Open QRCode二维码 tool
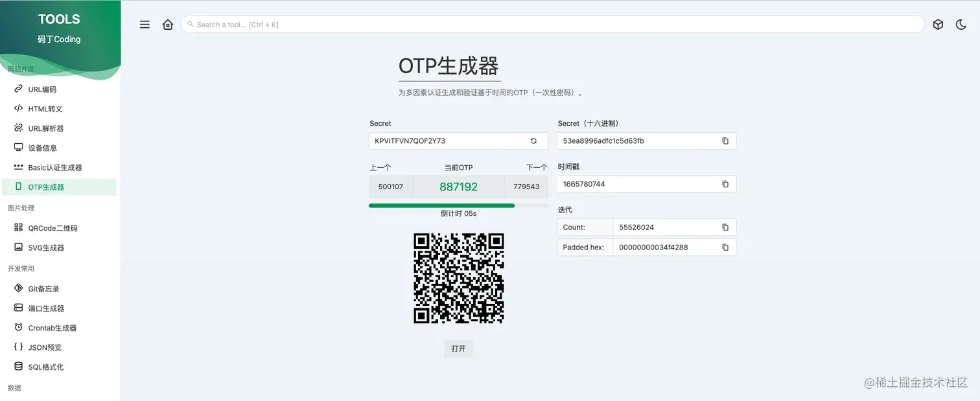This screenshot has width=980, height=401. click(59, 228)
